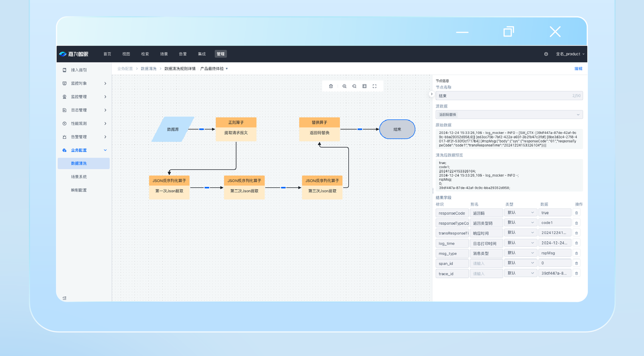Select 场景系统 in the sidebar

point(79,177)
